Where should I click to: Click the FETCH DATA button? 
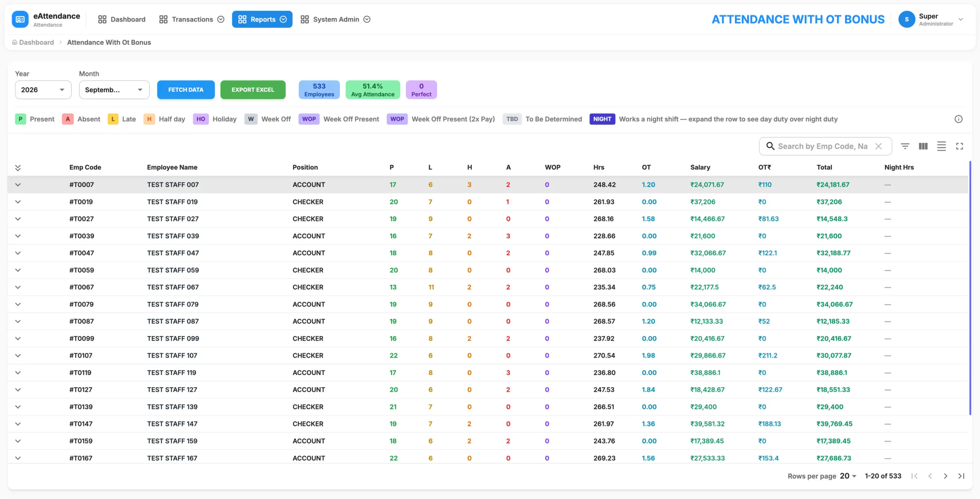[x=186, y=90]
